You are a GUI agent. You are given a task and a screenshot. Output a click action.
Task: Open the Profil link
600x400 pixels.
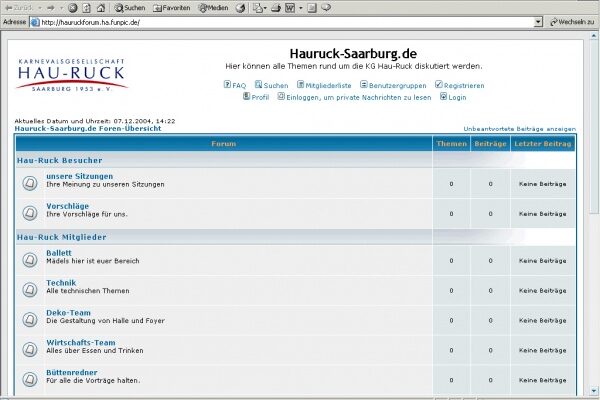coord(260,98)
